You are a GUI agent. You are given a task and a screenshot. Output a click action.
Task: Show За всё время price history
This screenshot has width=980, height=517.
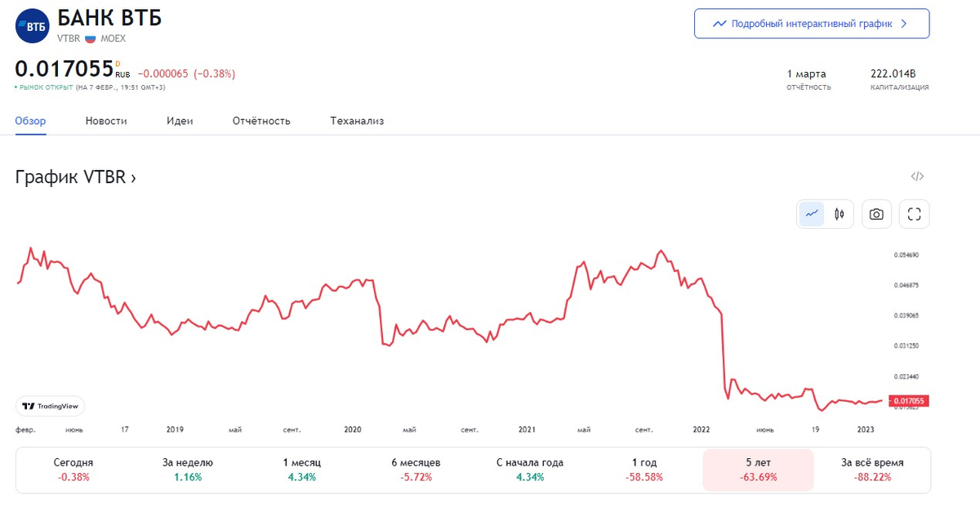(872, 470)
